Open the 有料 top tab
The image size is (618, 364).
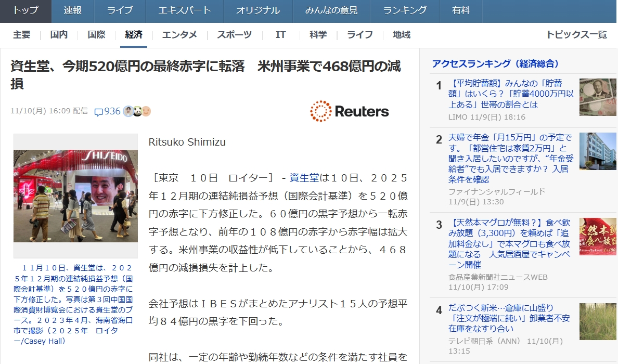(461, 10)
